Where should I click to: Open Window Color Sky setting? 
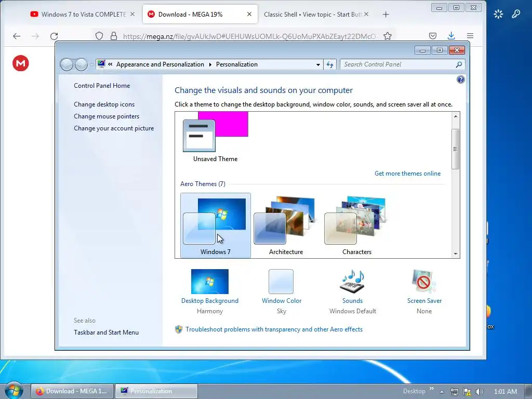pos(281,291)
